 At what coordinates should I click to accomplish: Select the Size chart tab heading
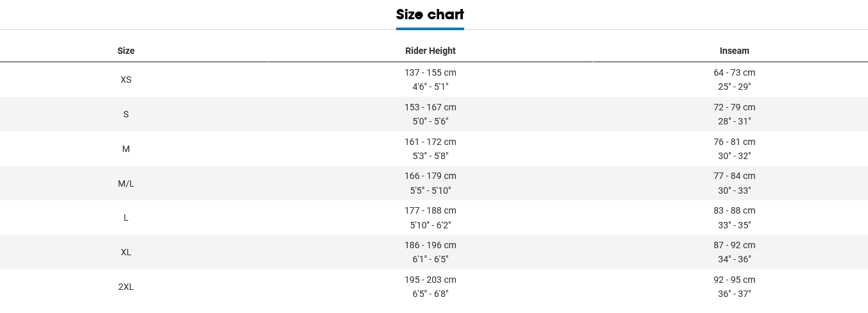[x=430, y=14]
